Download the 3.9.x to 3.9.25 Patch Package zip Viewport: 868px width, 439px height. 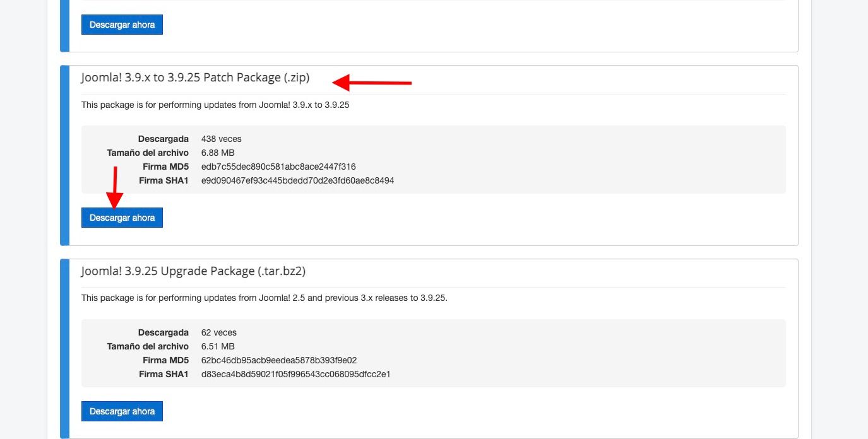122,218
